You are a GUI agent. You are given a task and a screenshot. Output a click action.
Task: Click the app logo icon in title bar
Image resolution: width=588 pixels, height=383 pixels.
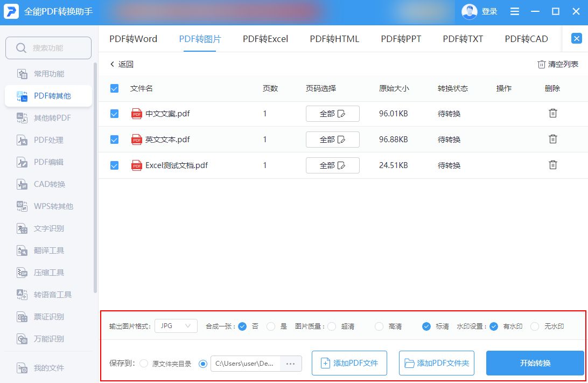pos(11,12)
